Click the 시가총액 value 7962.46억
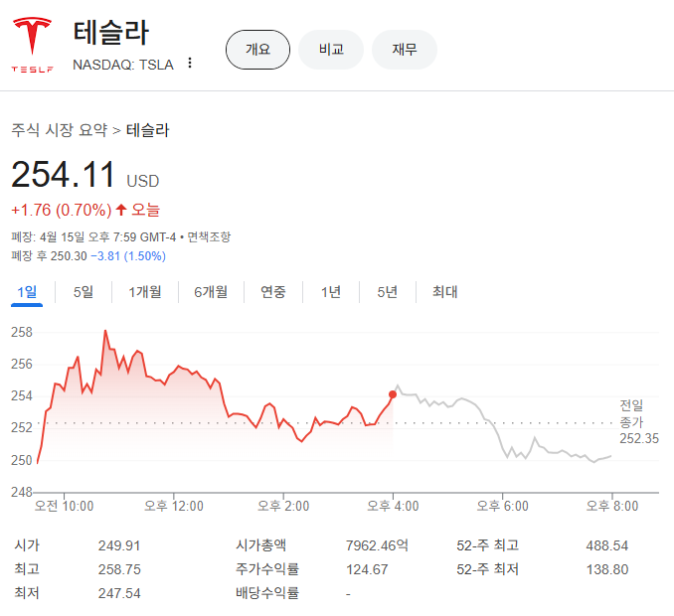Viewport: 674px width, 616px height. (x=377, y=545)
